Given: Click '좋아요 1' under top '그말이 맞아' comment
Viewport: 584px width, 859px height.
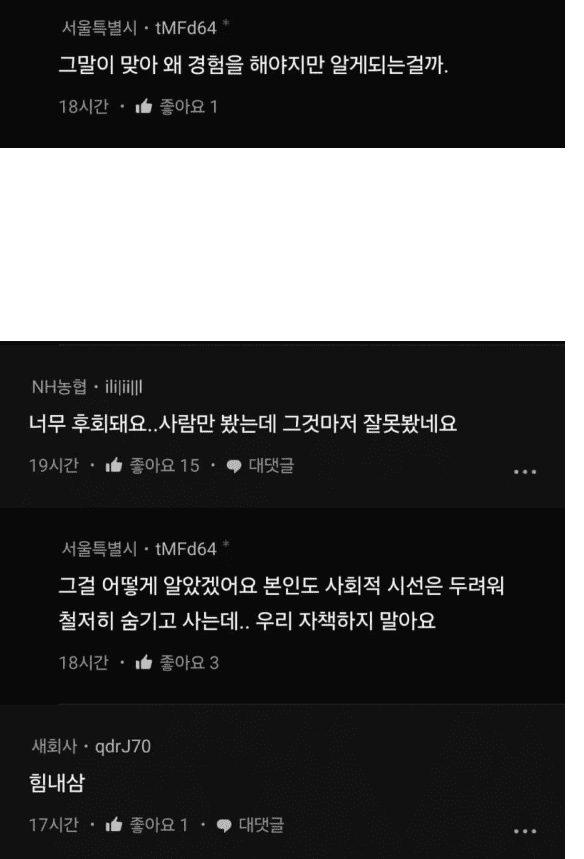Looking at the screenshot, I should point(188,106).
